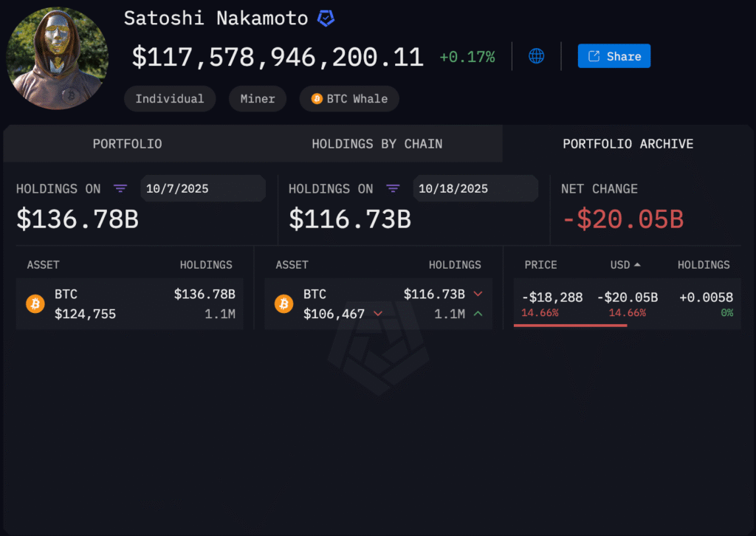Open the PORTFOLIO tab
This screenshot has height=536, width=756.
click(127, 144)
